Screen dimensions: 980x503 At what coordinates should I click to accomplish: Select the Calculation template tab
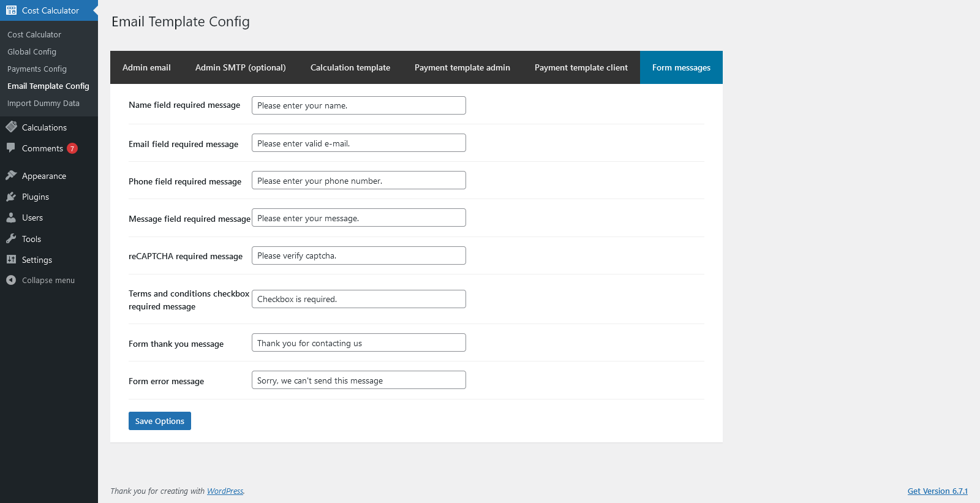[x=350, y=67]
